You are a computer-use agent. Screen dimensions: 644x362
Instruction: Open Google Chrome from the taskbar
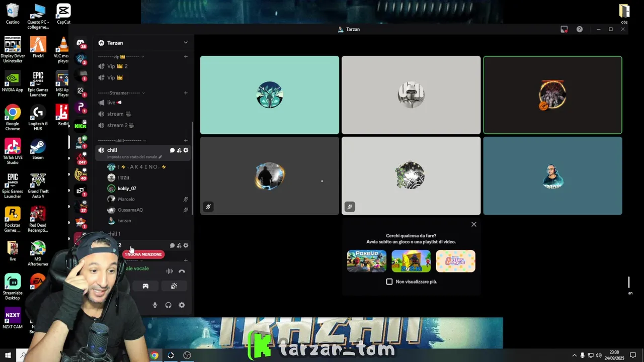point(154,355)
